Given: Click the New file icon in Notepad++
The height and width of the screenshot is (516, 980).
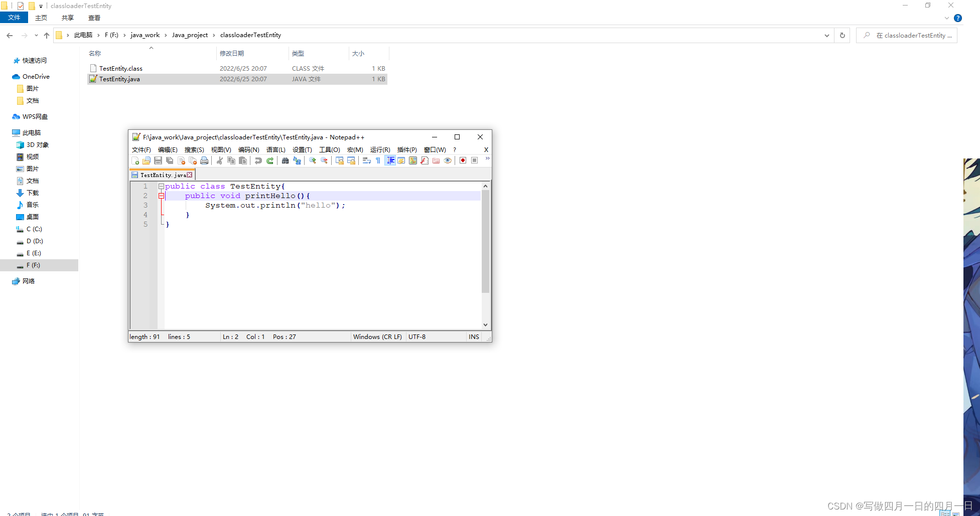Looking at the screenshot, I should (x=135, y=160).
